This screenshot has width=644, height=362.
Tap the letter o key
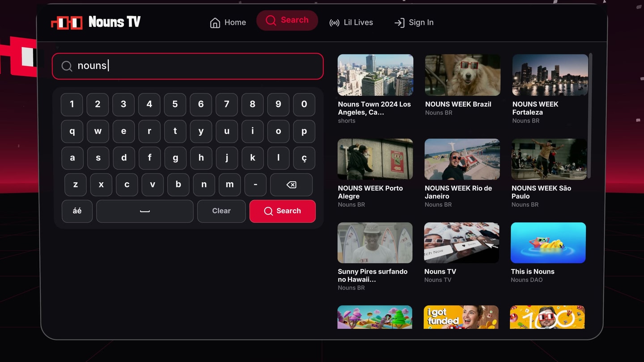(278, 131)
